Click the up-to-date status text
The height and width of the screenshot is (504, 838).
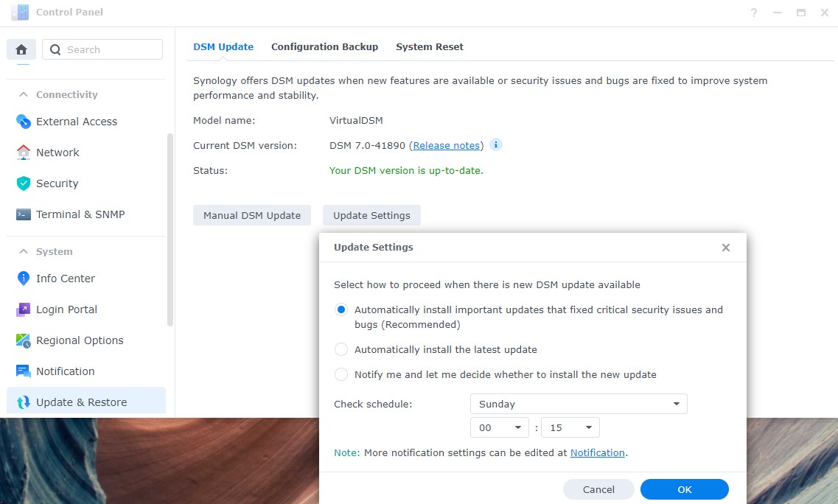[406, 170]
